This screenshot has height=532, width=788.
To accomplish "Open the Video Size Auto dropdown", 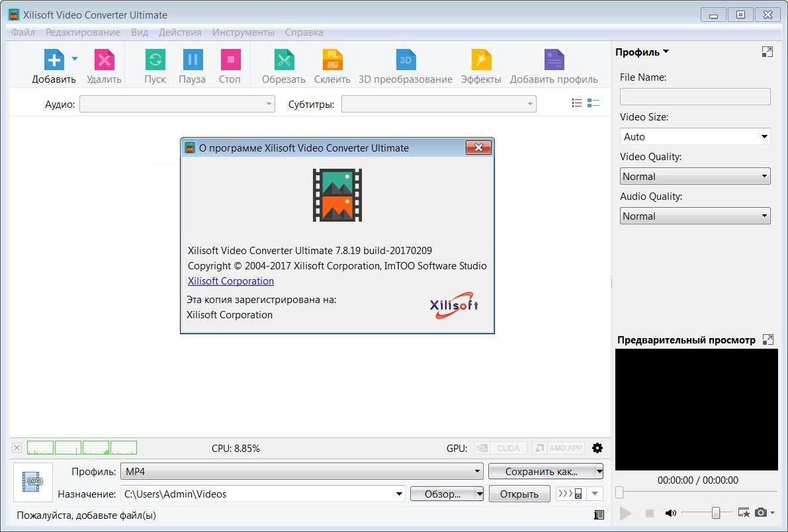I will click(695, 136).
